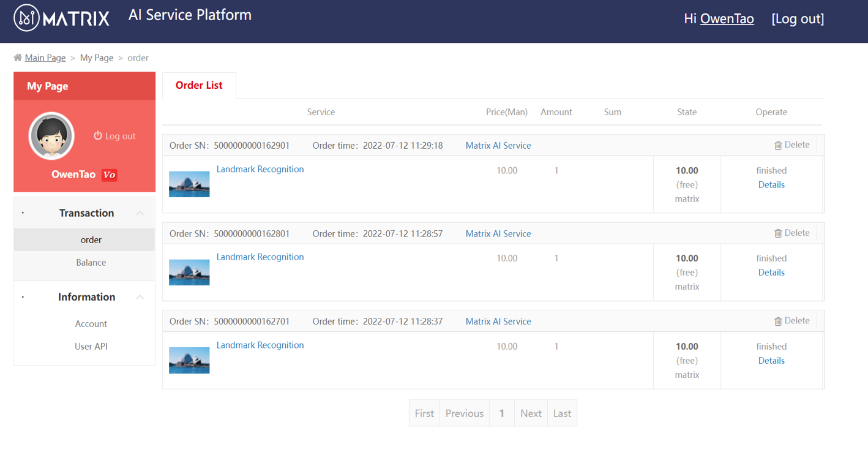The width and height of the screenshot is (868, 455).
Task: Delete order ending in 162801 via trash icon
Action: 778,233
